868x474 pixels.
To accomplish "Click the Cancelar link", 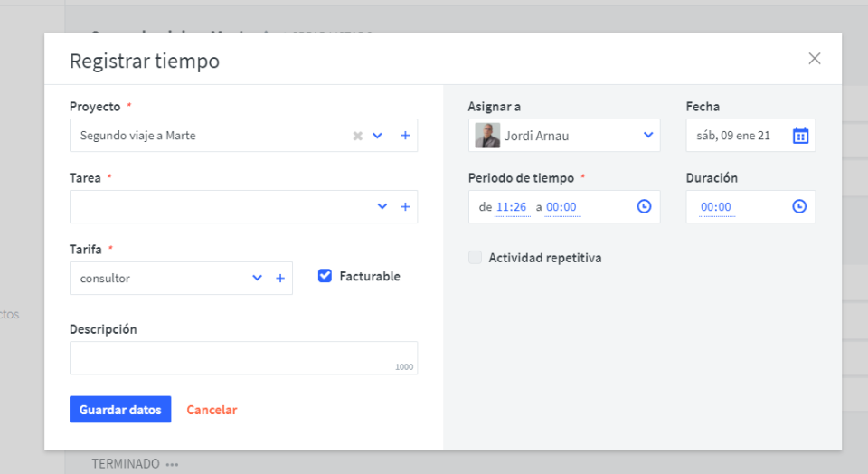I will pyautogui.click(x=212, y=410).
